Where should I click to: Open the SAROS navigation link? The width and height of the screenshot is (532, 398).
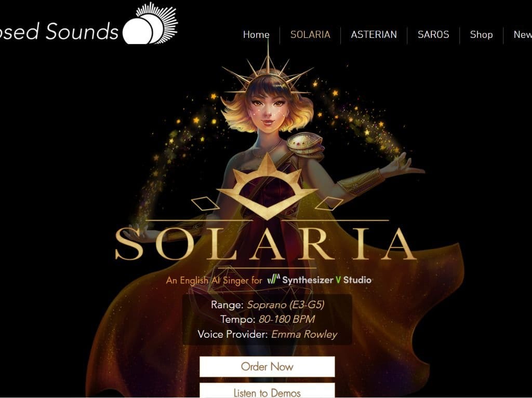[x=433, y=35]
